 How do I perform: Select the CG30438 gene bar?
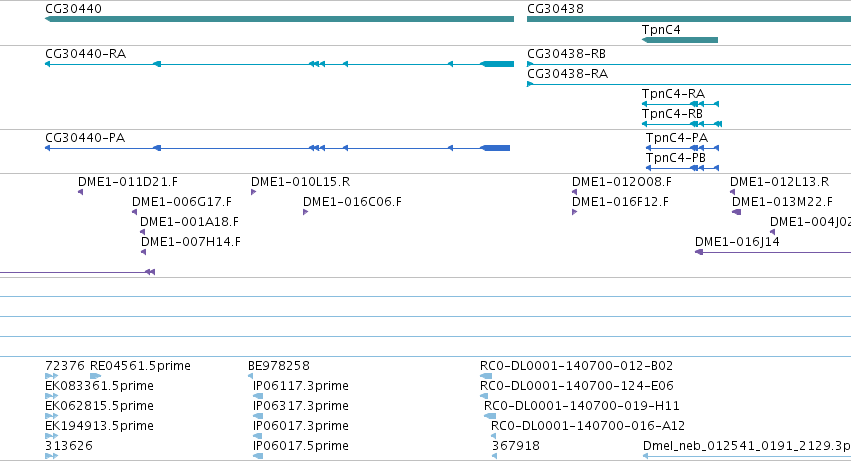tap(689, 19)
